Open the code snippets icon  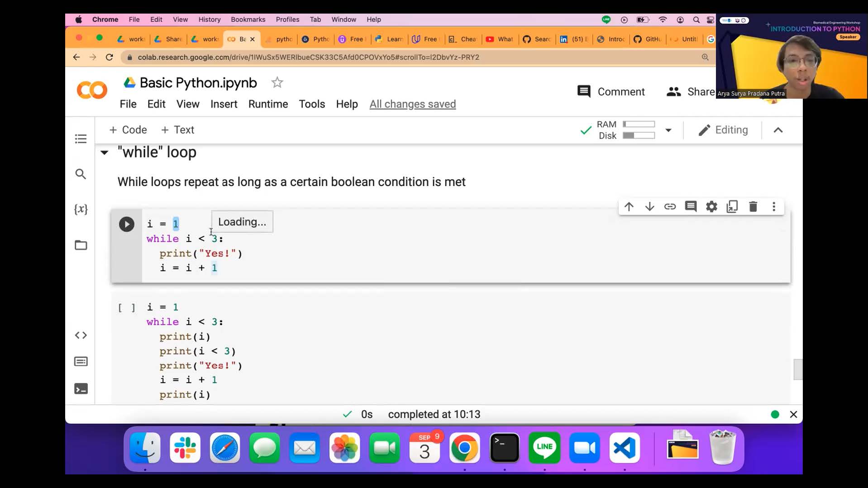pyautogui.click(x=81, y=335)
